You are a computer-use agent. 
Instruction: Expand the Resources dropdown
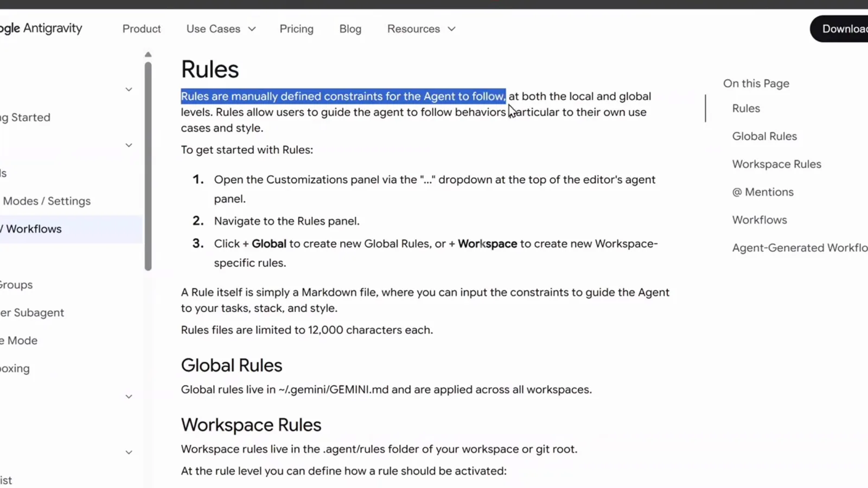click(x=422, y=29)
